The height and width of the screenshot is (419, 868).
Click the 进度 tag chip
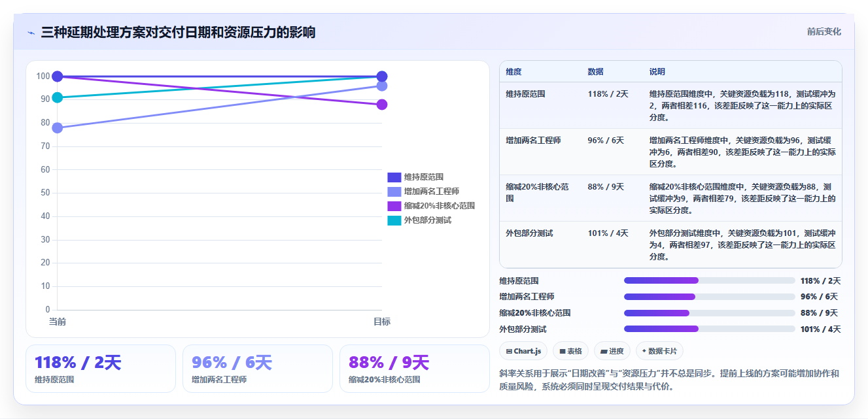point(612,351)
